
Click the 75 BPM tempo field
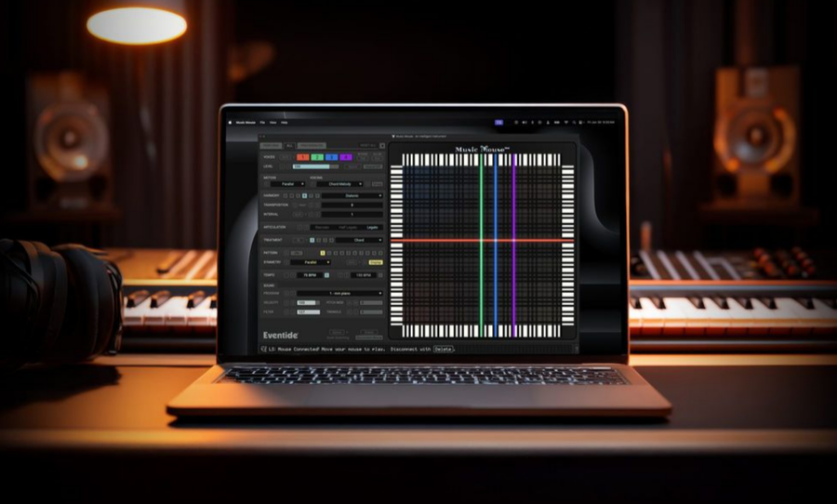pos(308,275)
